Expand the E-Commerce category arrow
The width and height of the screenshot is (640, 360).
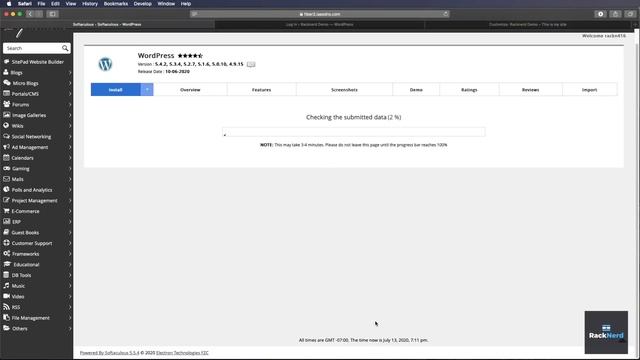click(70, 211)
